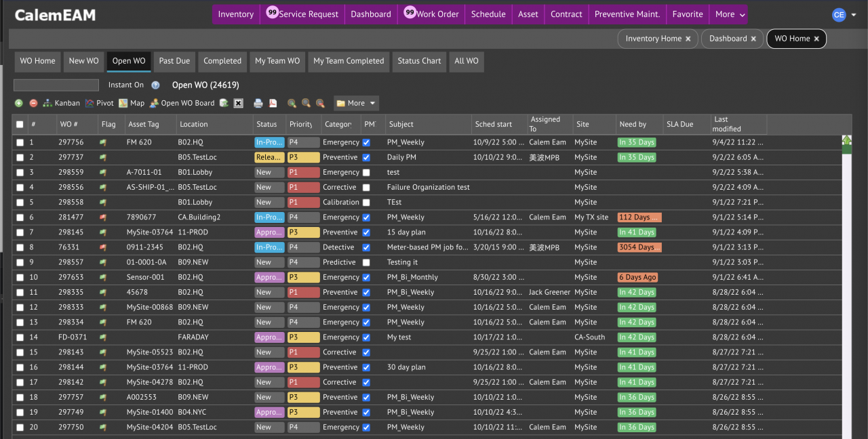
Task: Open the Schedule menu
Action: pos(488,14)
